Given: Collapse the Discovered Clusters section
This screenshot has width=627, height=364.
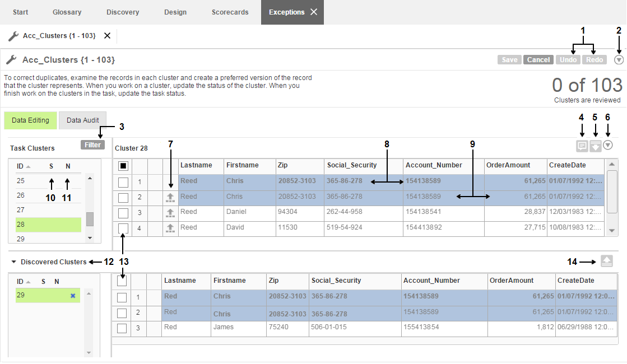Looking at the screenshot, I should click(13, 262).
